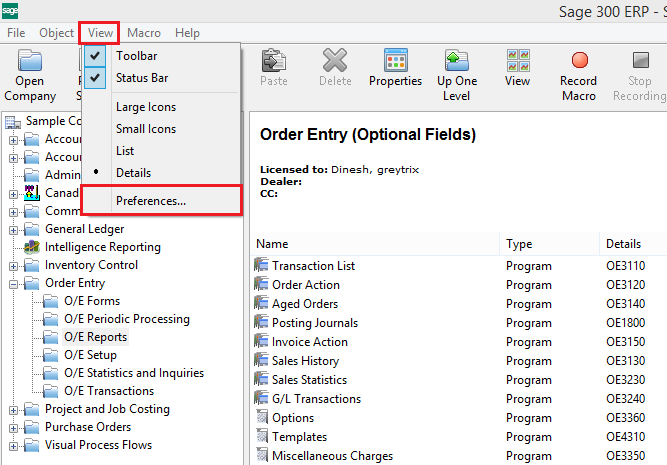Click the Miscellaneous Charges program icon
Image resolution: width=667 pixels, height=465 pixels.
(x=262, y=455)
